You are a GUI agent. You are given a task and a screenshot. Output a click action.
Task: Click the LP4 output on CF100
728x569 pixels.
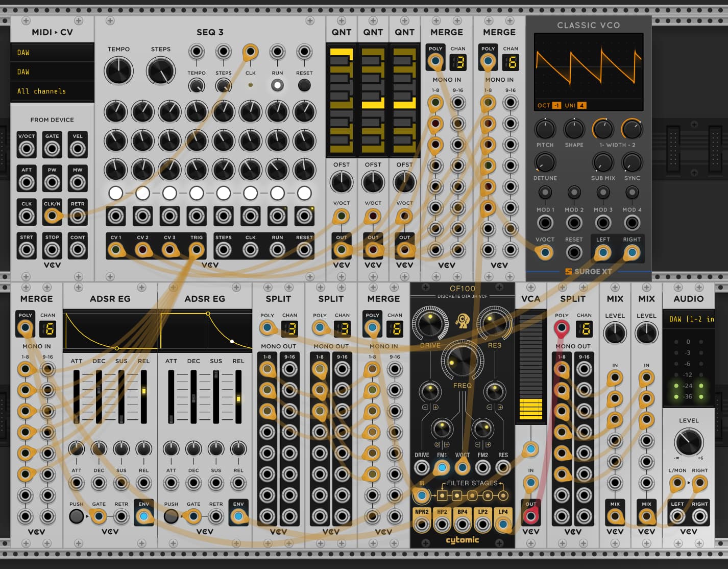(503, 524)
